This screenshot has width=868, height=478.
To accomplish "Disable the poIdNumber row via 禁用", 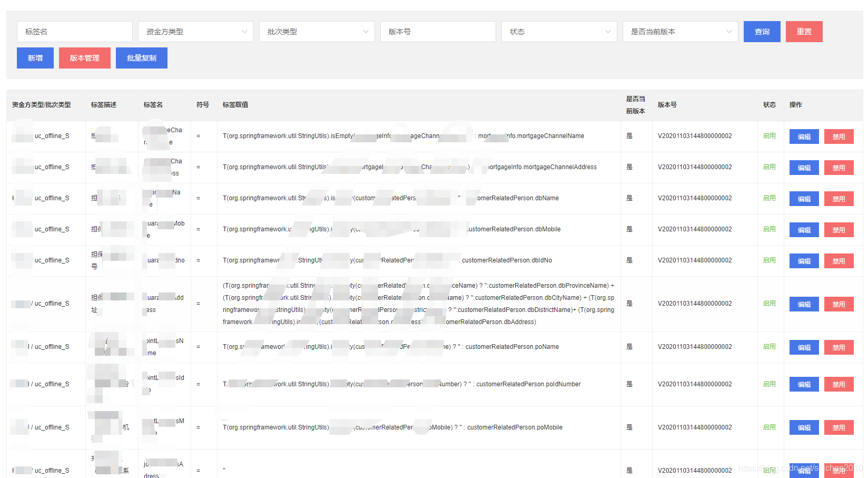I will click(839, 384).
